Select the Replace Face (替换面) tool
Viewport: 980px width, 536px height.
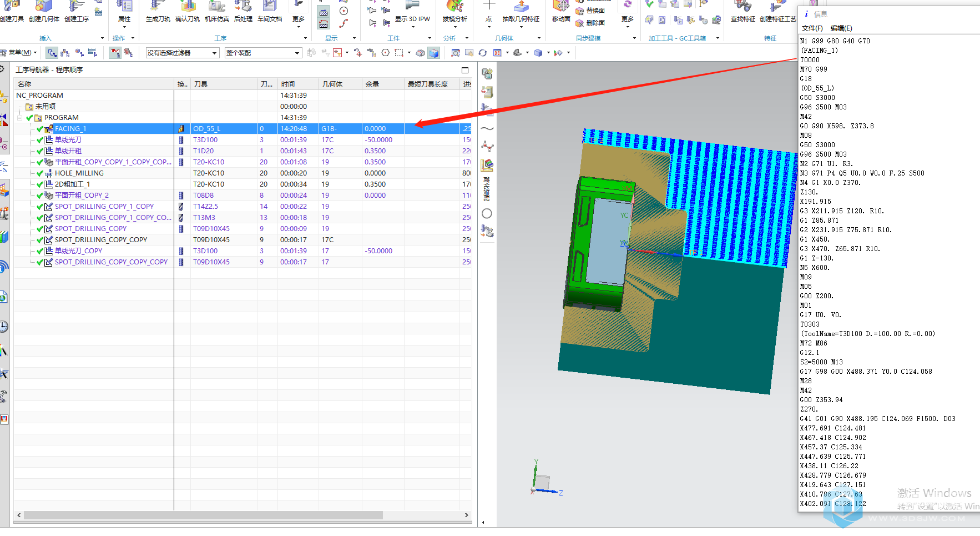pos(590,11)
